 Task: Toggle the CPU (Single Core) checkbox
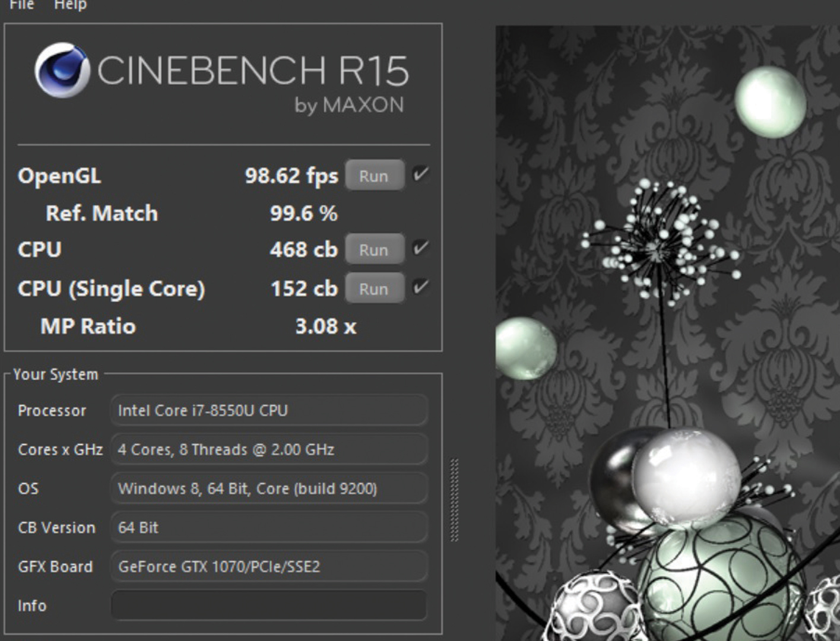(421, 287)
